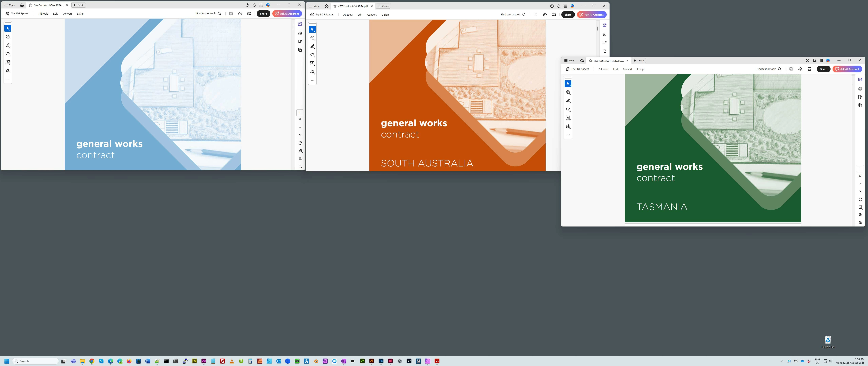The image size is (868, 366).
Task: Open the Convert menu in the SA window
Action: (x=372, y=15)
